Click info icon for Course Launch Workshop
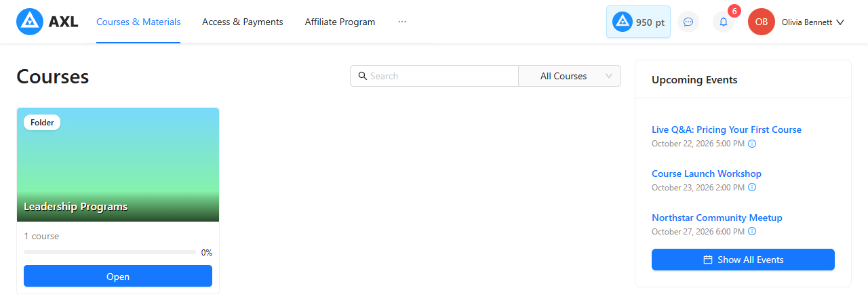 click(752, 188)
